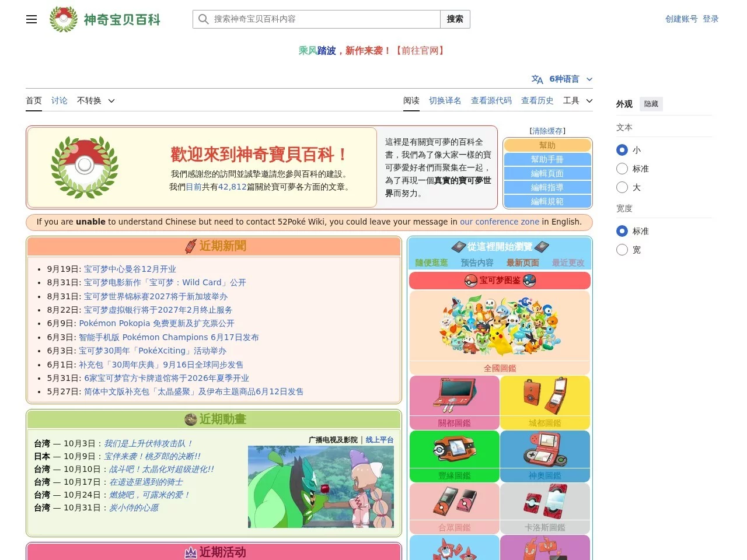Open the 查看历史 tab
The width and height of the screenshot is (747, 560).
[537, 100]
